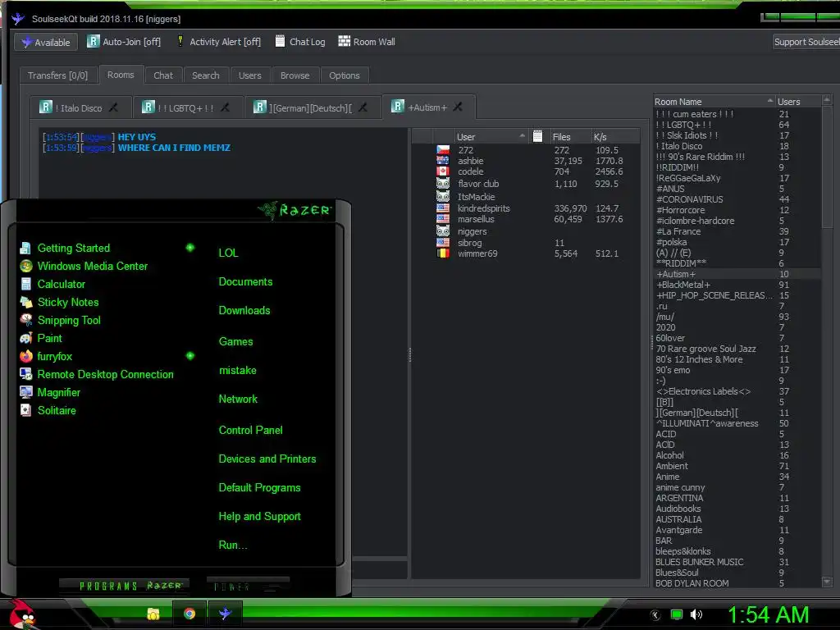The height and width of the screenshot is (630, 840).
Task: Open Chrome from the taskbar
Action: click(189, 614)
